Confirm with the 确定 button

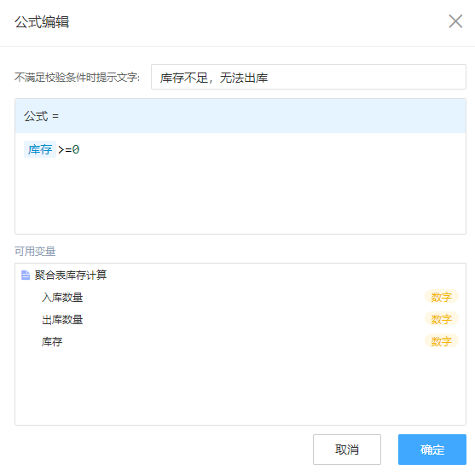coord(432,450)
